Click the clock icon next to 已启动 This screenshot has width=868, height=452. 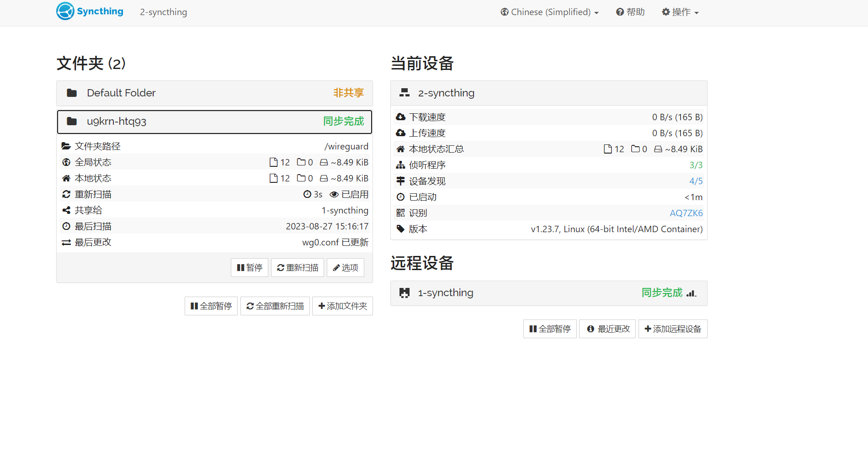pos(401,197)
